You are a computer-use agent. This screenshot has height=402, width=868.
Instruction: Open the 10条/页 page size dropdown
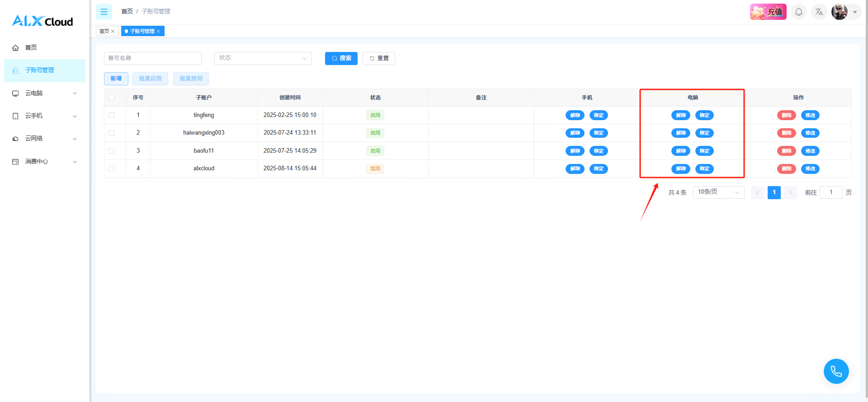click(x=718, y=192)
